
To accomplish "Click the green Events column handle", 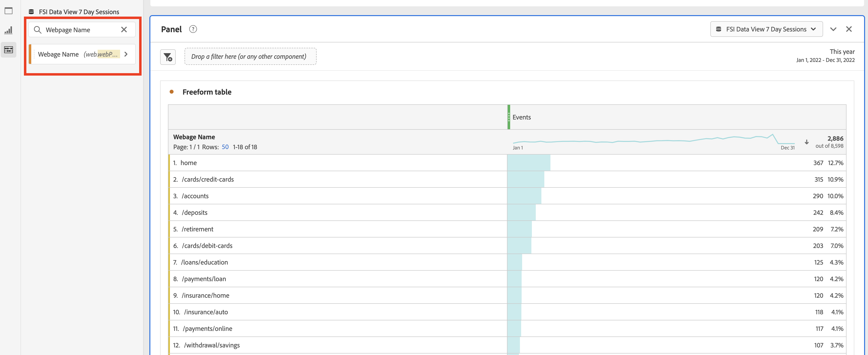I will [x=509, y=117].
